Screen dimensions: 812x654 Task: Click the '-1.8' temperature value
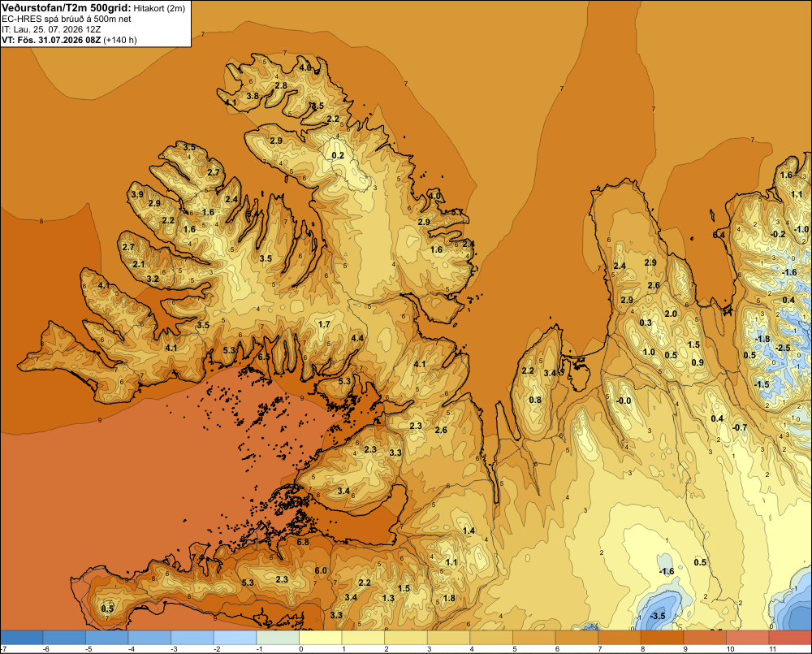[x=762, y=339]
